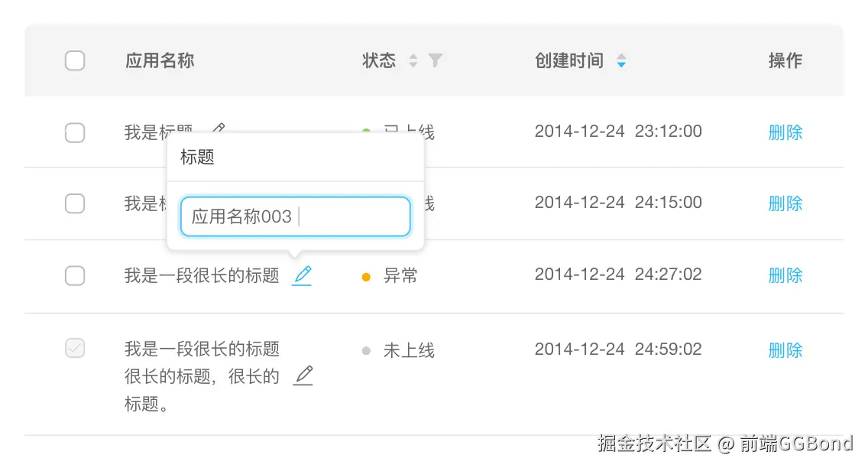Check the box for the 24:15:00 row
The image size is (868, 468).
(x=75, y=203)
